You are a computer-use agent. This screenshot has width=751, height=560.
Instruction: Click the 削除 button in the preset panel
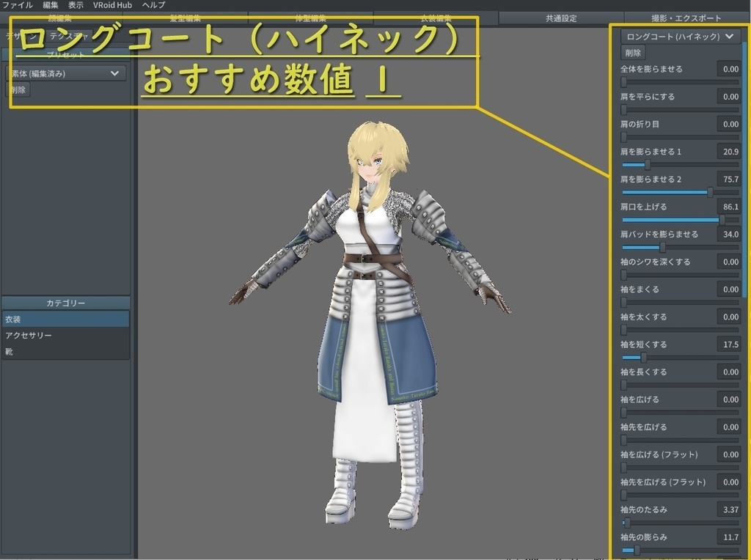(x=16, y=89)
